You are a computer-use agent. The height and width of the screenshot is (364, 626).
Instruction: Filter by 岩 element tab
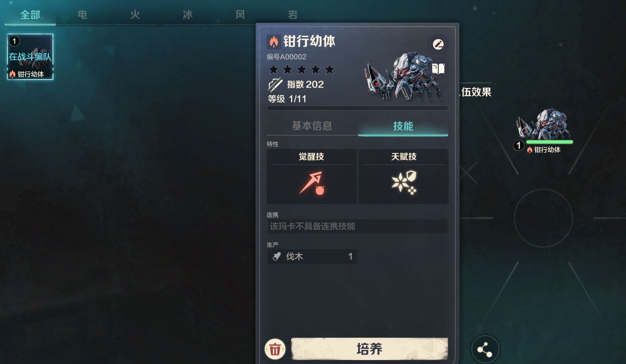292,15
